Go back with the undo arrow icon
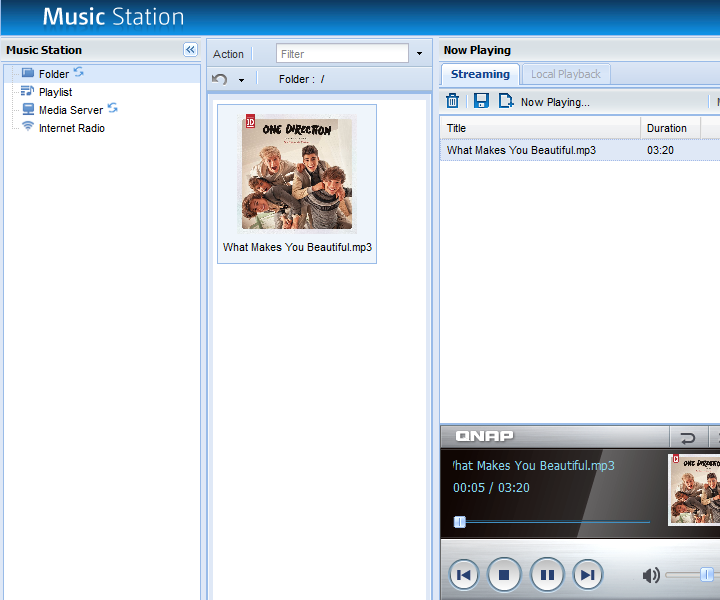The width and height of the screenshot is (720, 600). coord(220,79)
